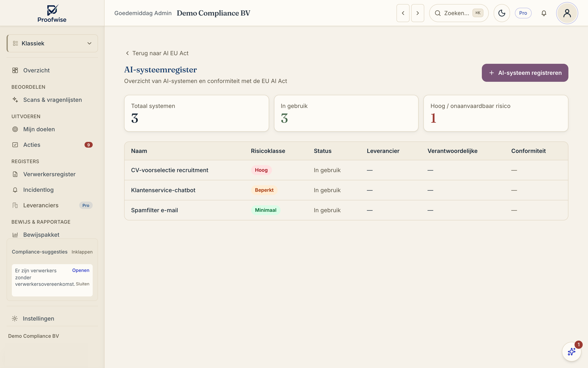Open Scans & vragenlijsten

pos(52,100)
